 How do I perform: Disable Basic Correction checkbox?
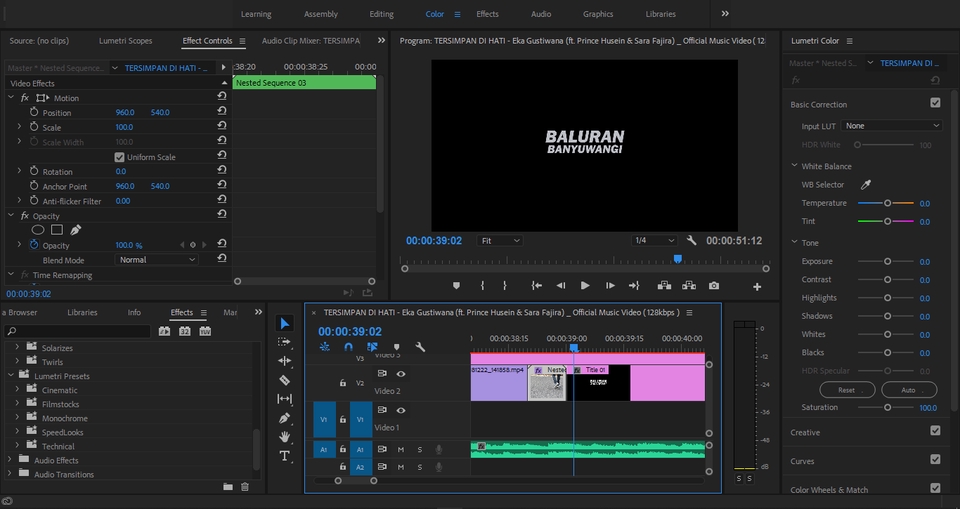pos(935,102)
